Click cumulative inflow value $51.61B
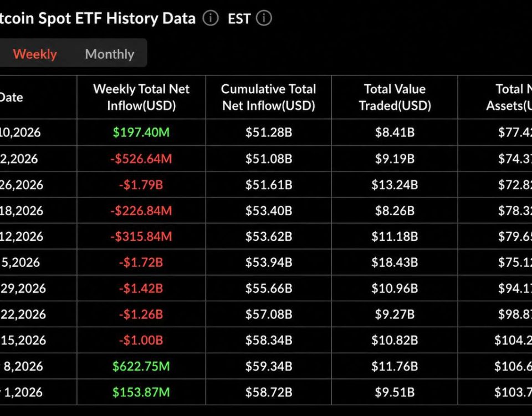 pyautogui.click(x=269, y=185)
